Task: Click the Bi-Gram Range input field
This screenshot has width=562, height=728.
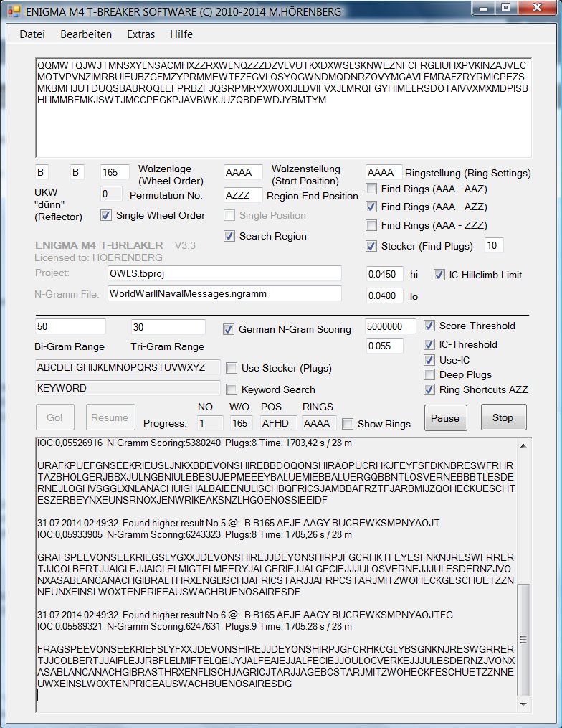Action: pyautogui.click(x=70, y=326)
